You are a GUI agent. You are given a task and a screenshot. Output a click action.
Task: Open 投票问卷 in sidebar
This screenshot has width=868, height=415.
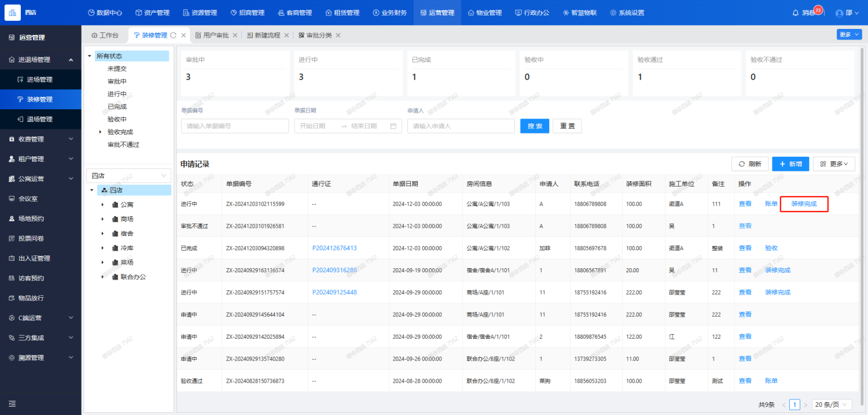coord(41,238)
